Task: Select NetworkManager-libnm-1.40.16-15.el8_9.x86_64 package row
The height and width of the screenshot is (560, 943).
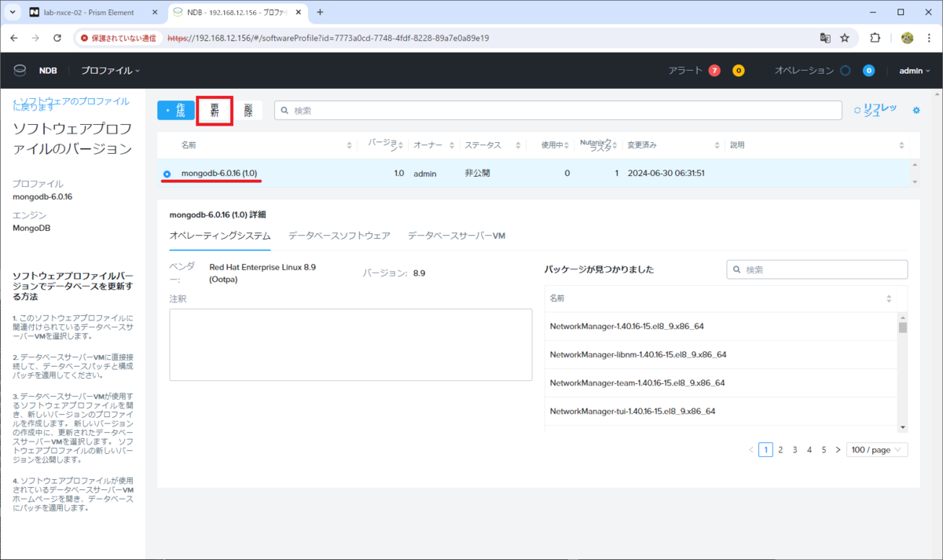Action: 721,354
